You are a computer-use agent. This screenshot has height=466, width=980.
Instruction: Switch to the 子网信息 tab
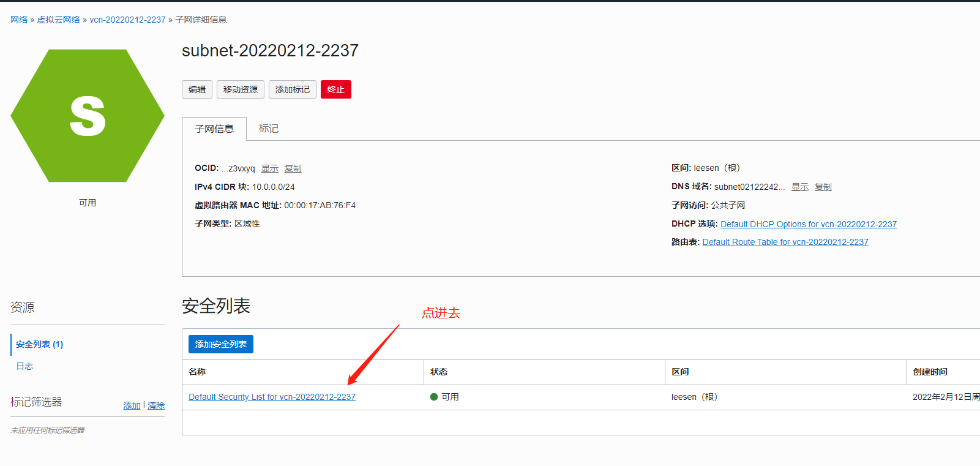(214, 129)
